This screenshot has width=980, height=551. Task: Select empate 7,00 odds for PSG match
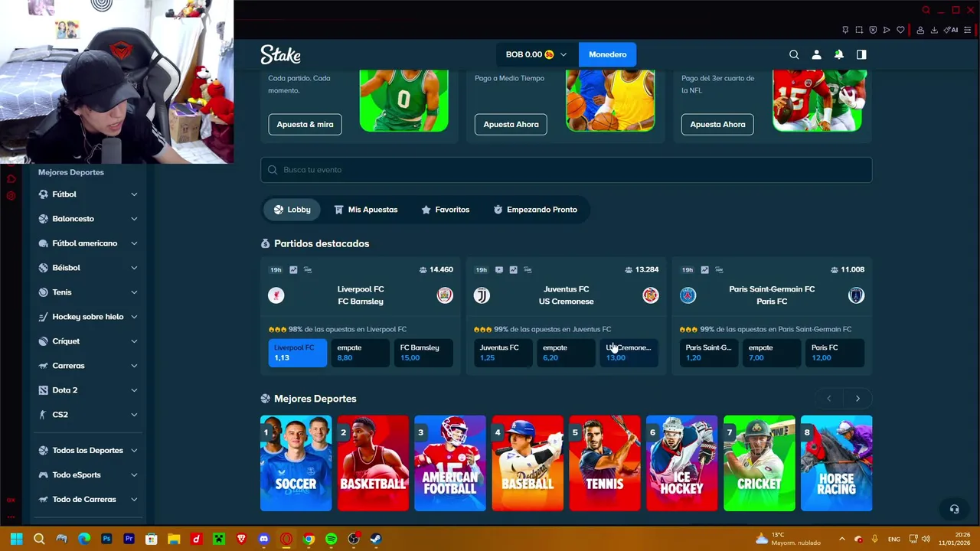point(772,353)
